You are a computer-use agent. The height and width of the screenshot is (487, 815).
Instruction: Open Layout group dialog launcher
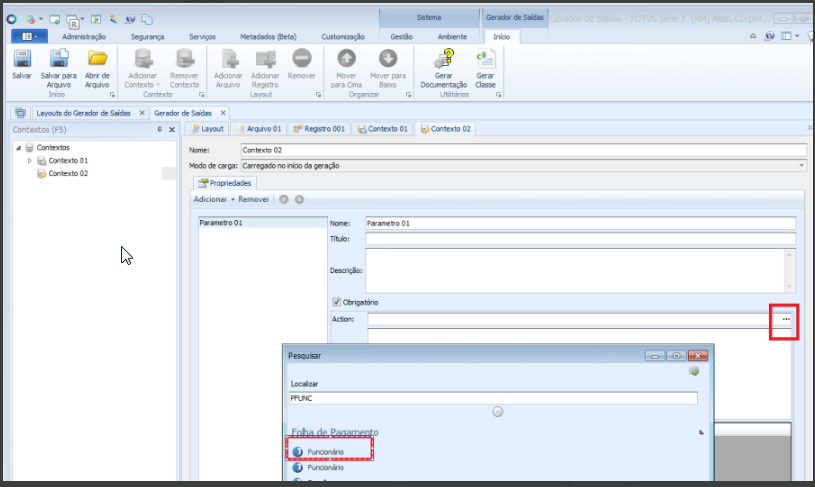click(318, 95)
